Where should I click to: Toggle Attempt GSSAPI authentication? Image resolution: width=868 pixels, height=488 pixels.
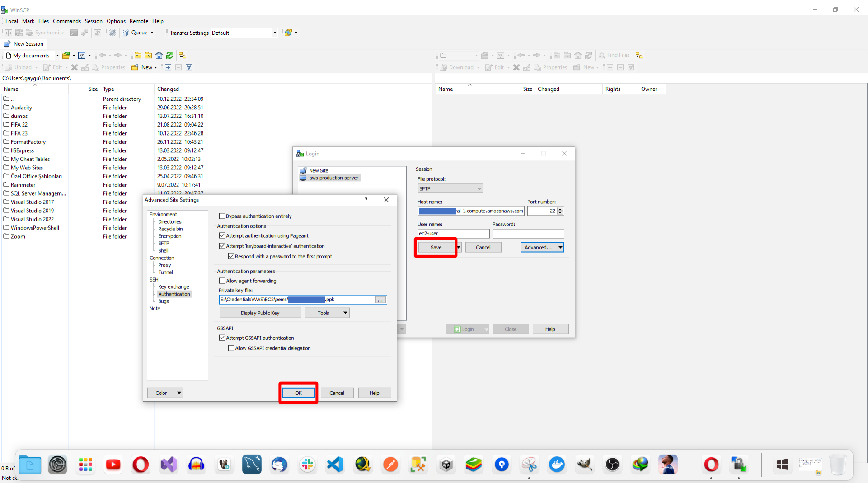point(222,338)
